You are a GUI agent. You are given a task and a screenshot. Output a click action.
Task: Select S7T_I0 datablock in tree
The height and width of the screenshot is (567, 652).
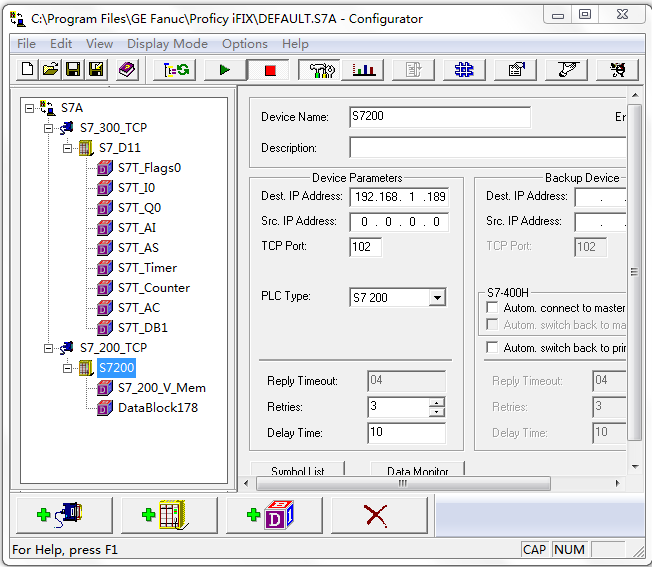136,188
